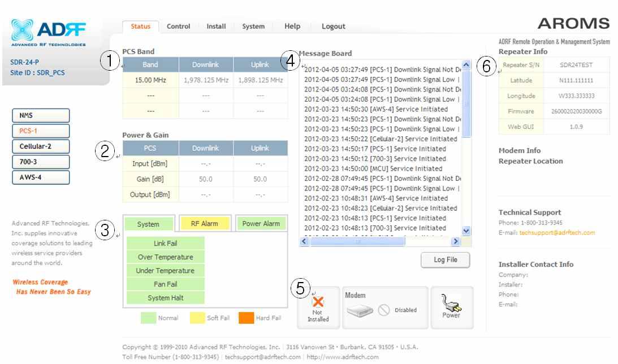The height and width of the screenshot is (364, 618).
Task: Click the message board scroll right arrow
Action: (456, 241)
